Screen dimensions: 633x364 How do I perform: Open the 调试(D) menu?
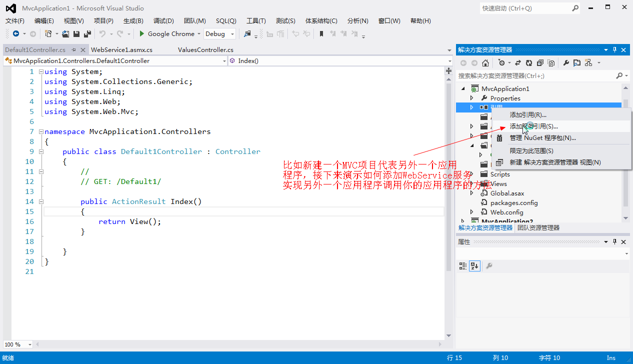pyautogui.click(x=163, y=21)
